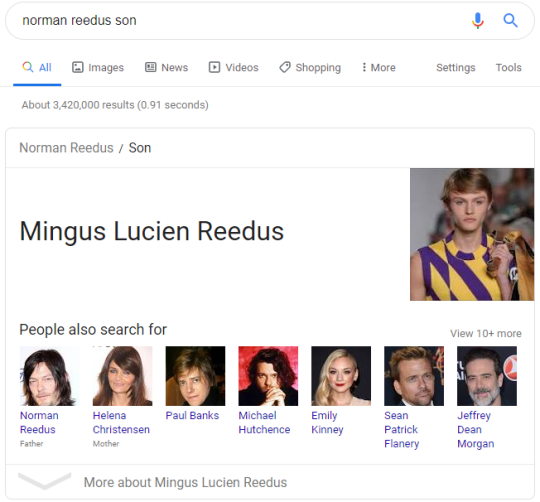Click the 'Mother' label under Helena Christensen

[x=106, y=443]
